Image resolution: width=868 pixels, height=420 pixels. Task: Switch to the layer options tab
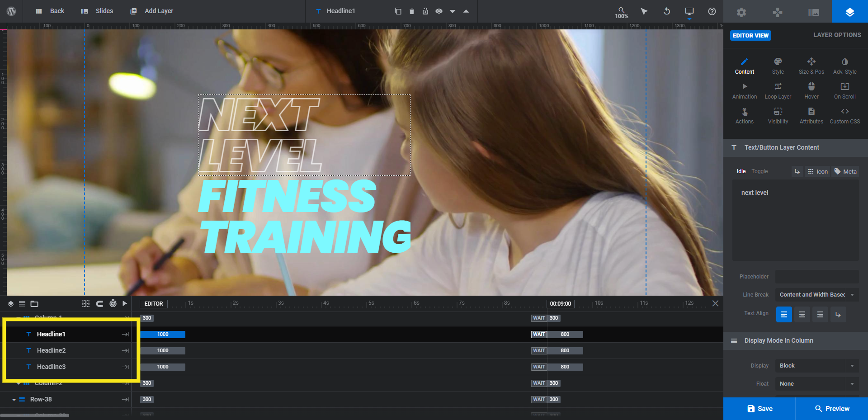pyautogui.click(x=850, y=12)
